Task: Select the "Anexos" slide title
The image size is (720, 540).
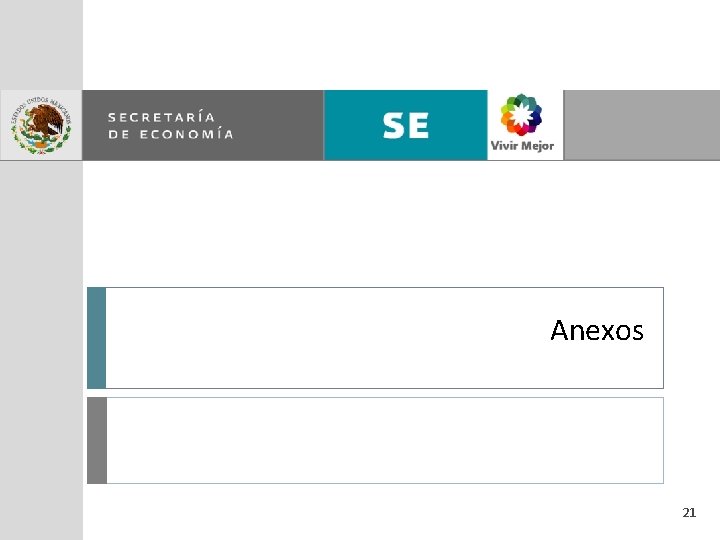Action: 597,331
